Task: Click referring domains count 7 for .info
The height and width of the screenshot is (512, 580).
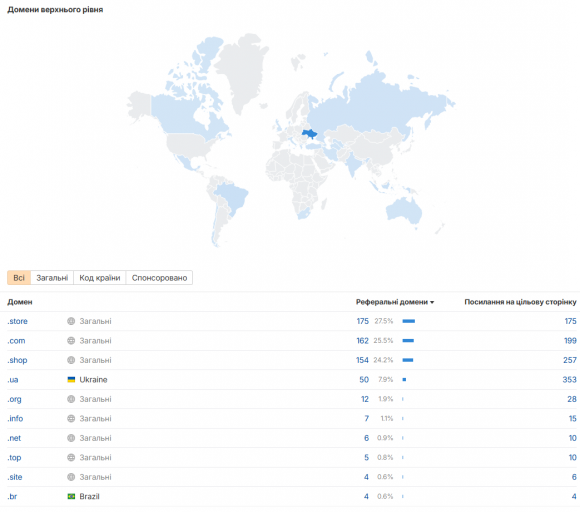Action: [x=367, y=418]
